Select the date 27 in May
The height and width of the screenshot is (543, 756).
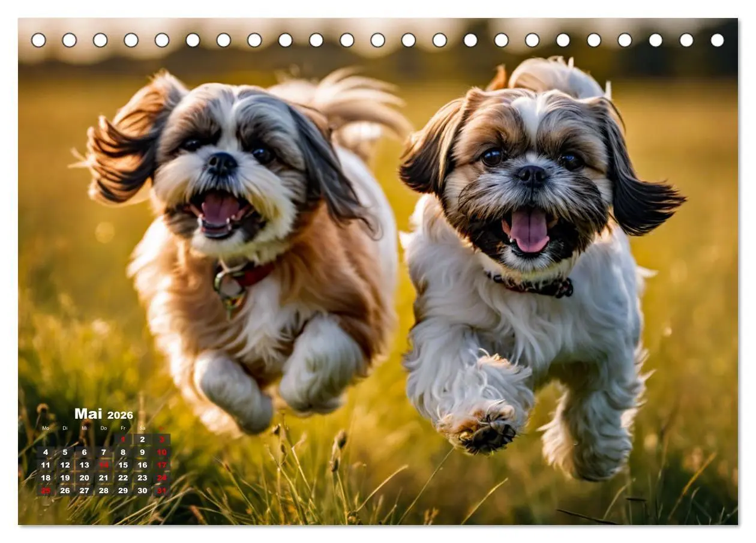pyautogui.click(x=84, y=491)
